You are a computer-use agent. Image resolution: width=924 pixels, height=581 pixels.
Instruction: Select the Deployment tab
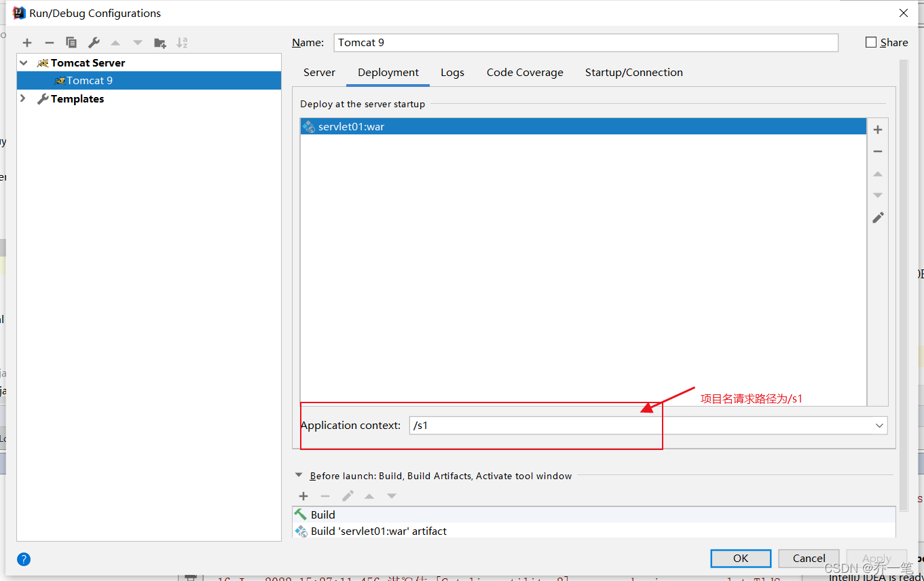tap(388, 73)
